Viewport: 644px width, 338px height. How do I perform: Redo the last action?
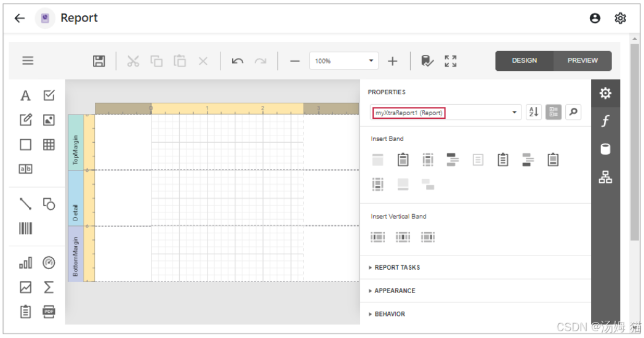click(260, 61)
